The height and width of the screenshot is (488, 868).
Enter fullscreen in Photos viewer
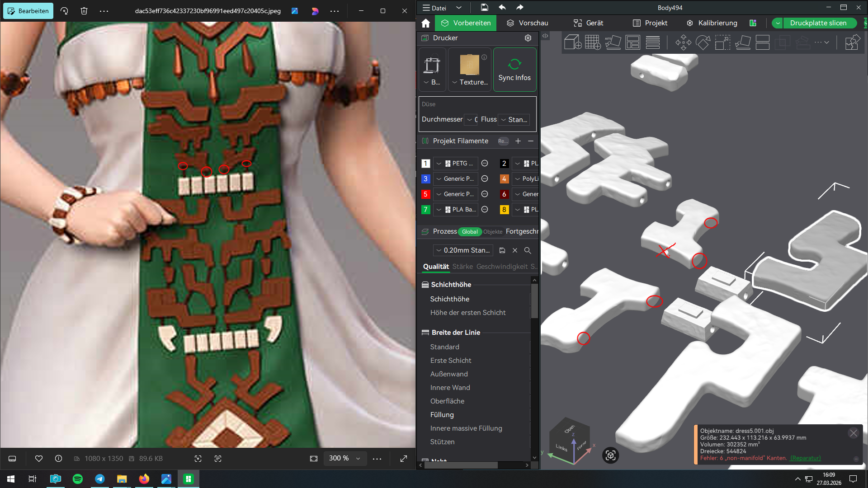click(404, 459)
